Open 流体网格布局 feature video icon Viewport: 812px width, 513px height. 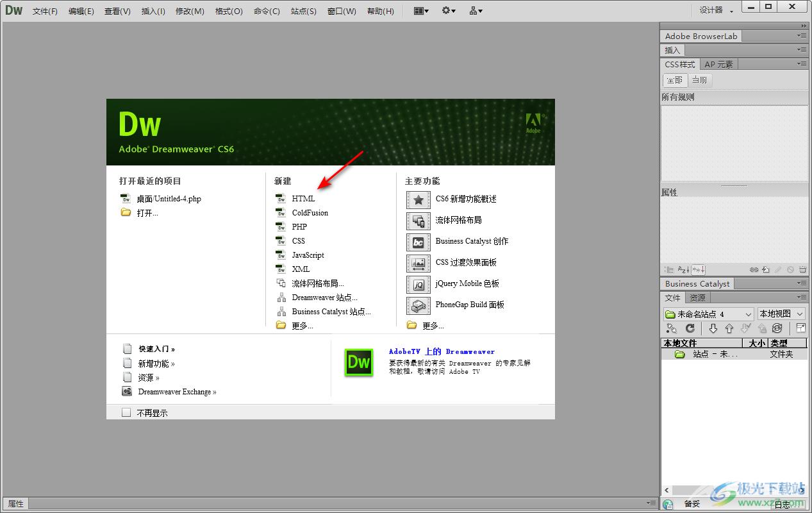click(418, 221)
